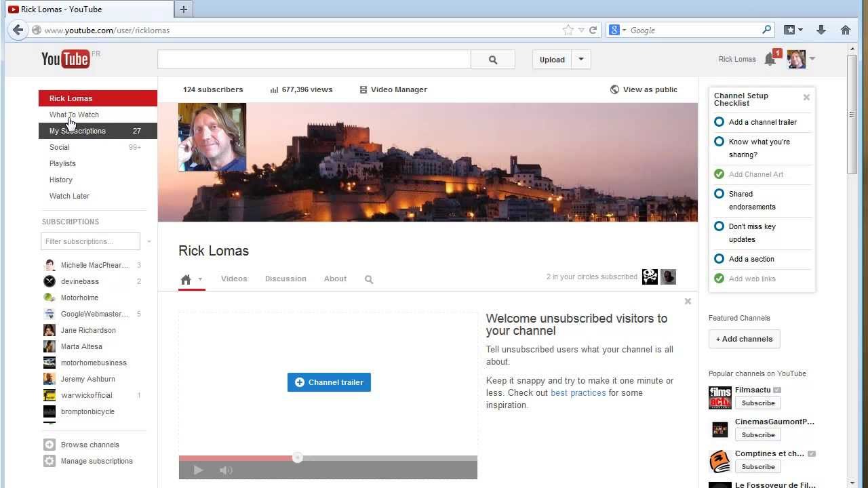
Task: Click channel profile picture
Action: tap(212, 137)
